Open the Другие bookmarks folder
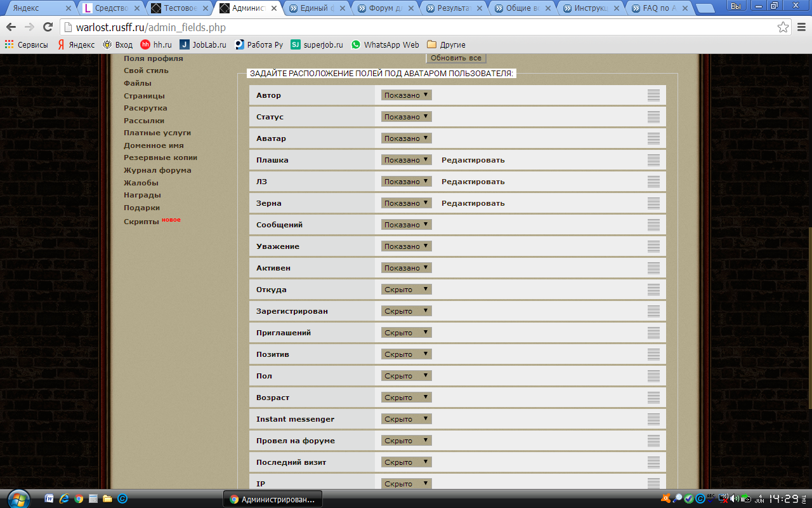 (447, 44)
